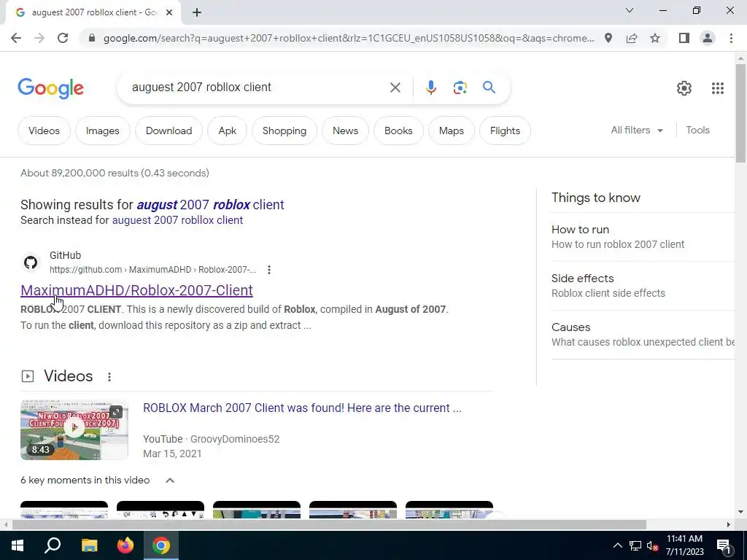Open File Explorer from the taskbar
Viewport: 747px width, 560px height.
[x=89, y=545]
